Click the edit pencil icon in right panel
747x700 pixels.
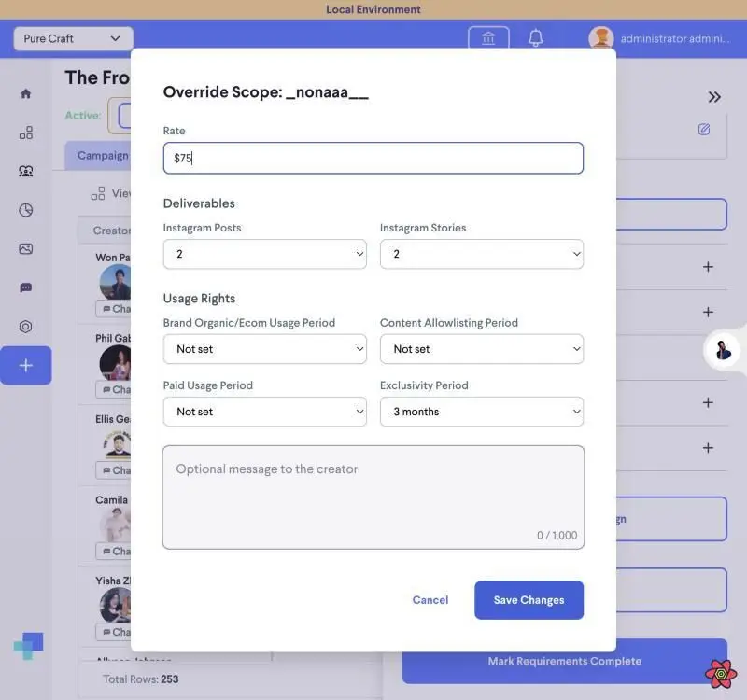click(704, 129)
